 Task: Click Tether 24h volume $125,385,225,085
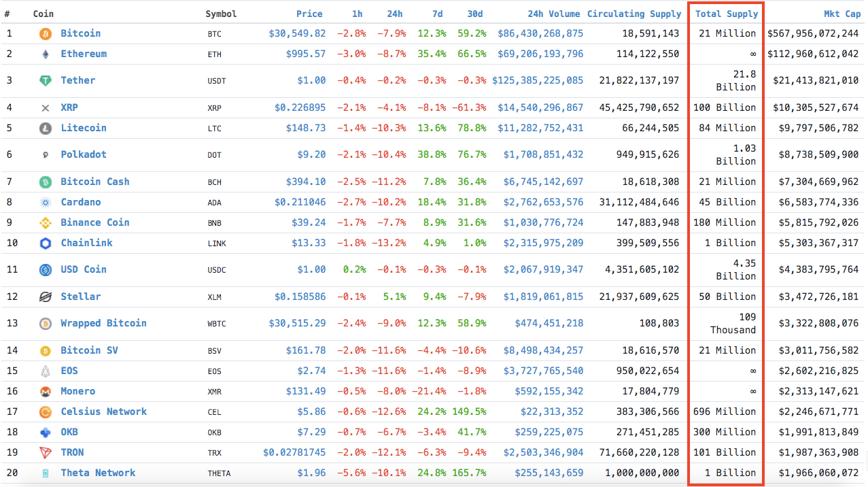coord(538,80)
